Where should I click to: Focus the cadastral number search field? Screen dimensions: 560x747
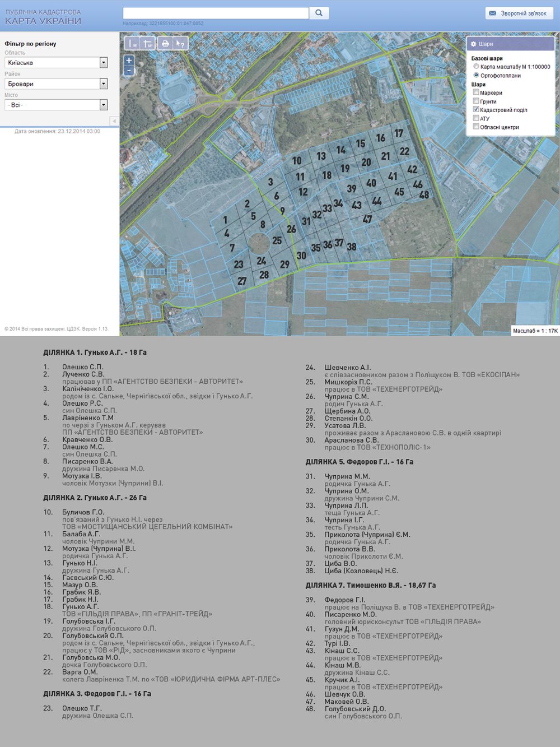[x=216, y=13]
